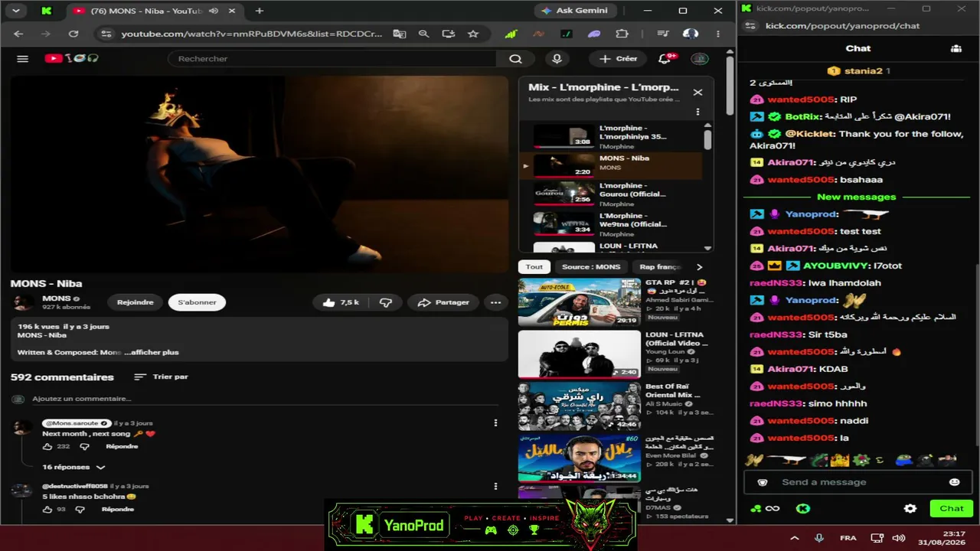Focus the Rechercher search field
The image size is (980, 551).
(332, 59)
